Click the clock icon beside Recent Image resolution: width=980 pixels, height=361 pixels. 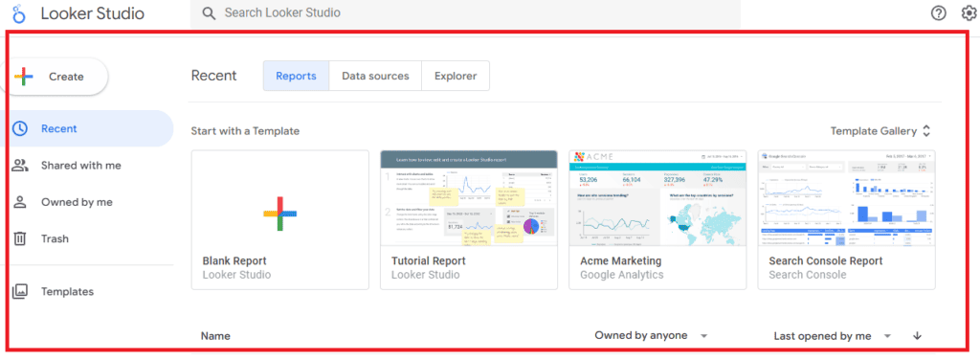[20, 128]
